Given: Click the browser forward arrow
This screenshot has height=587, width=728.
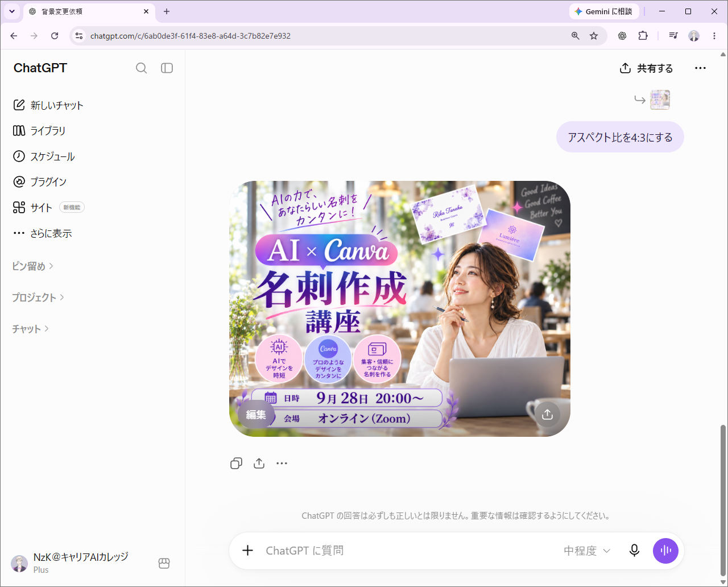Looking at the screenshot, I should 34,36.
